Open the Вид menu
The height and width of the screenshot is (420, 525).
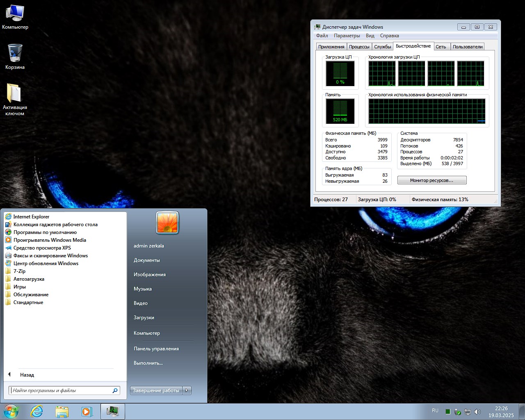(370, 36)
